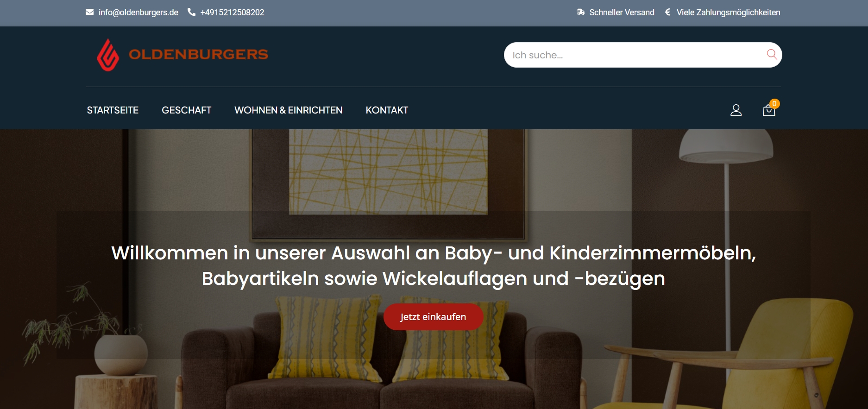
Task: Click the Schneller Versand text
Action: (x=622, y=13)
